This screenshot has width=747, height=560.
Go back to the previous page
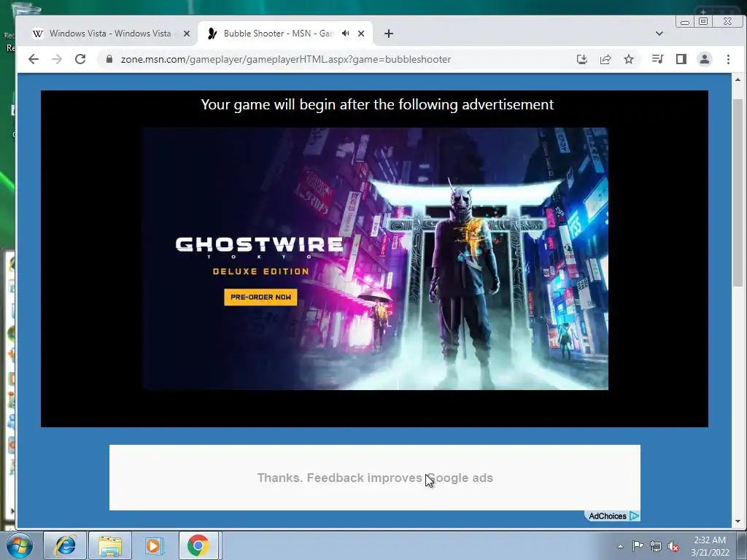34,59
